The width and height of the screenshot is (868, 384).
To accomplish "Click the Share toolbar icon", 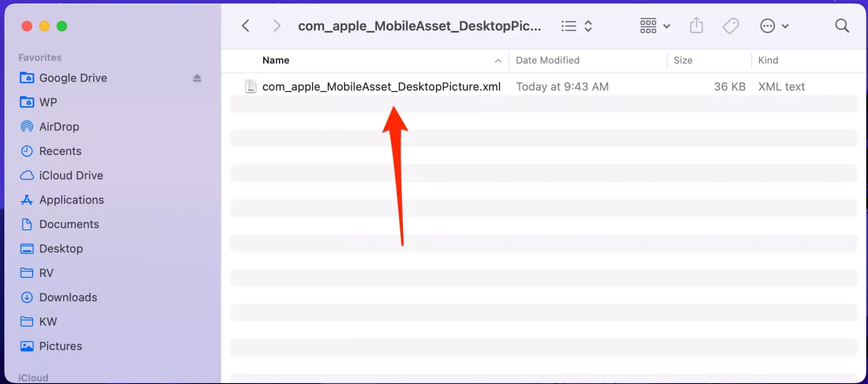I will [696, 25].
